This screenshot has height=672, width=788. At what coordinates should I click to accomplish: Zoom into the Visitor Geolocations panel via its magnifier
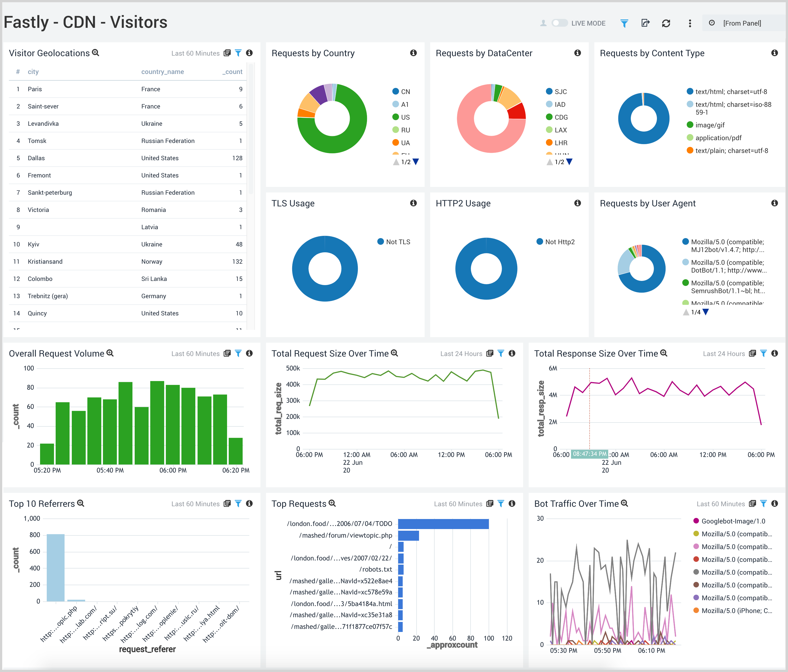coord(95,53)
